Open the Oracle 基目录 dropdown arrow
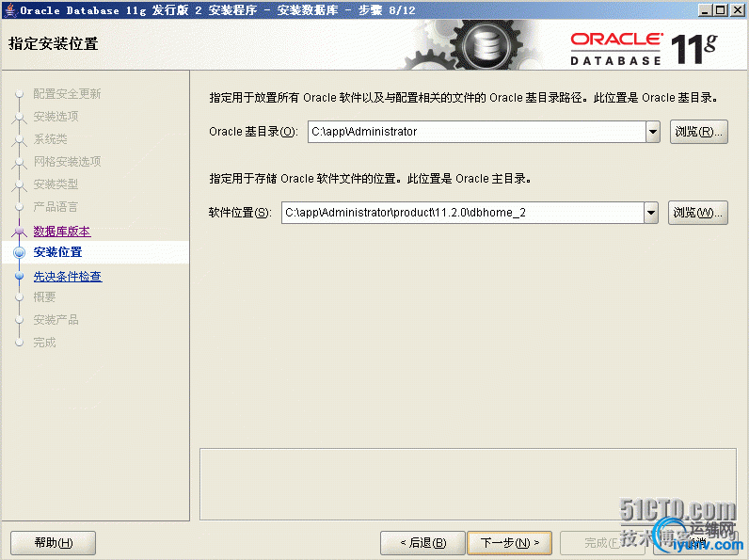 tap(653, 132)
